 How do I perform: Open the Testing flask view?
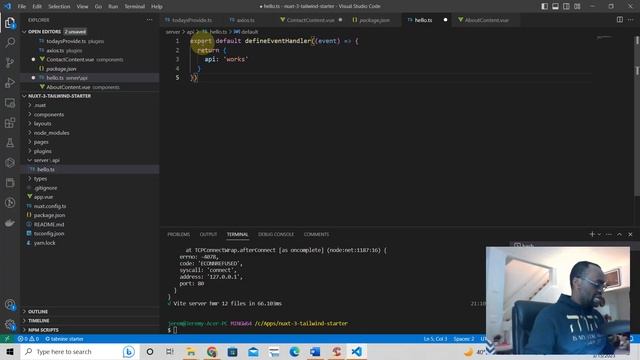pos(10,143)
